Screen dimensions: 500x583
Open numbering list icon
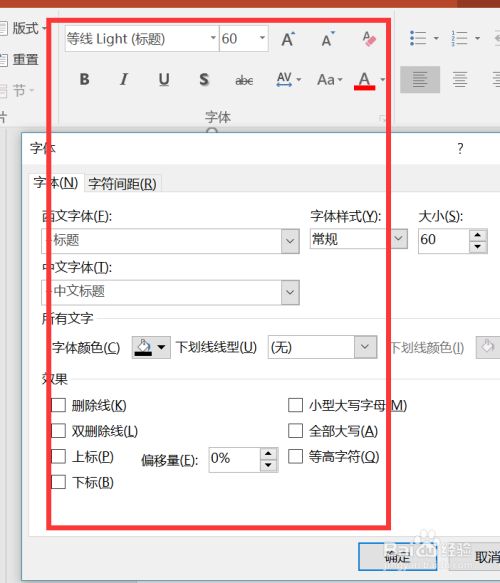pos(459,38)
